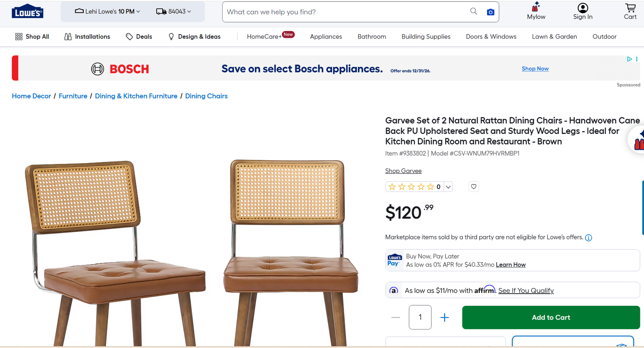Open camera visual search
This screenshot has height=348, width=644.
[x=490, y=12]
